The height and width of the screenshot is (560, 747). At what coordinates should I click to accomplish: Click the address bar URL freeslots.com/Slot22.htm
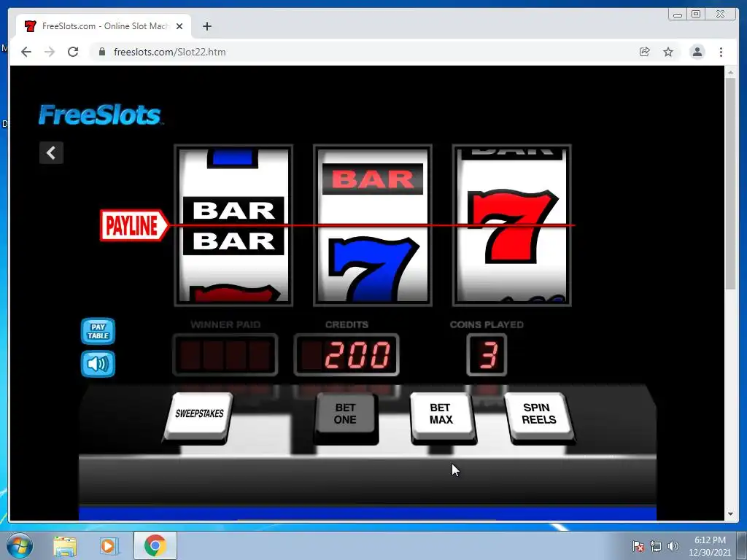coord(169,52)
